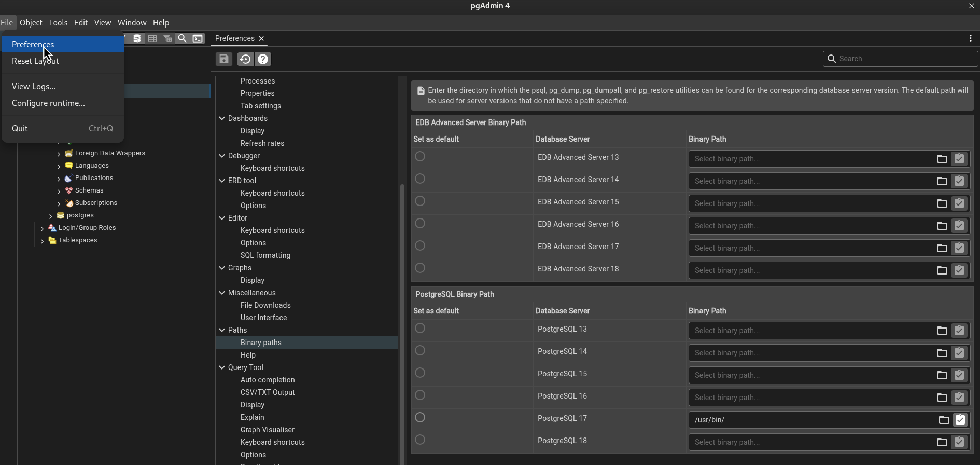
Task: Click the Reset all preferences icon
Action: point(245,59)
